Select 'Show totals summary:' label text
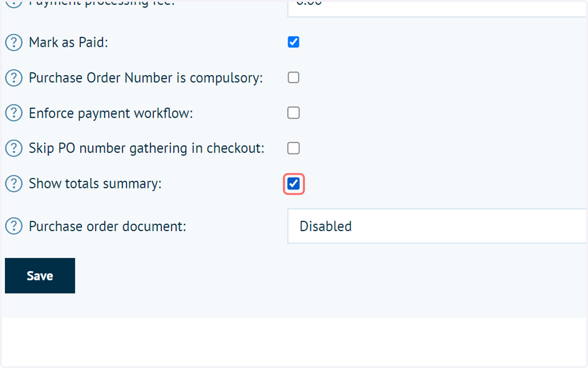Viewport: 588px width, 368px height. (95, 184)
